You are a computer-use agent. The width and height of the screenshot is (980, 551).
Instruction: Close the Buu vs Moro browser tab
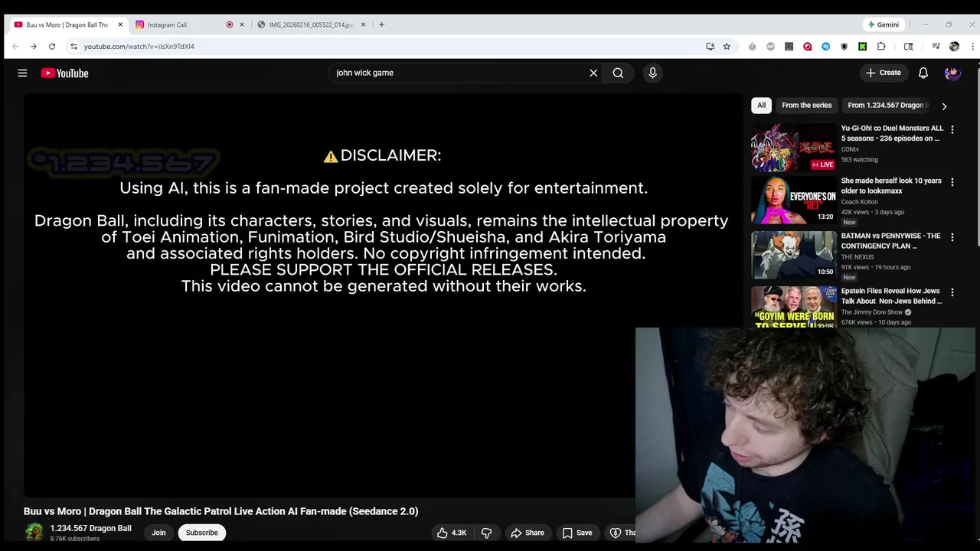coord(120,24)
